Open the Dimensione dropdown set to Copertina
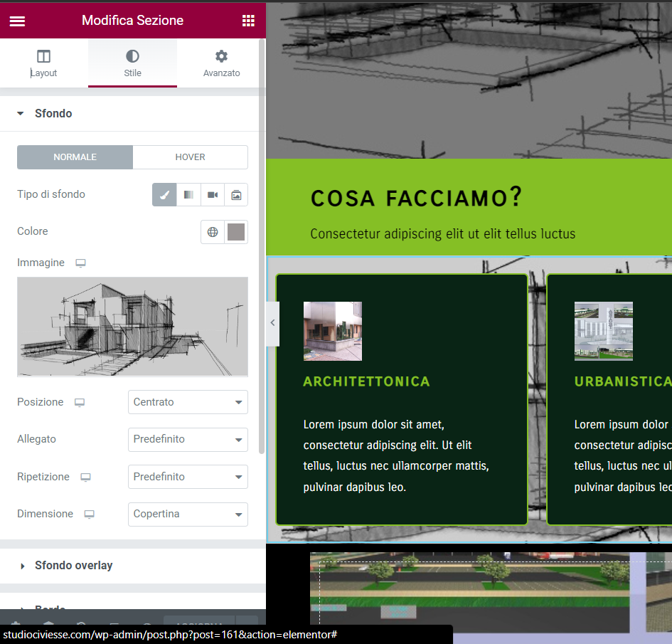This screenshot has height=644, width=672. pos(188,514)
